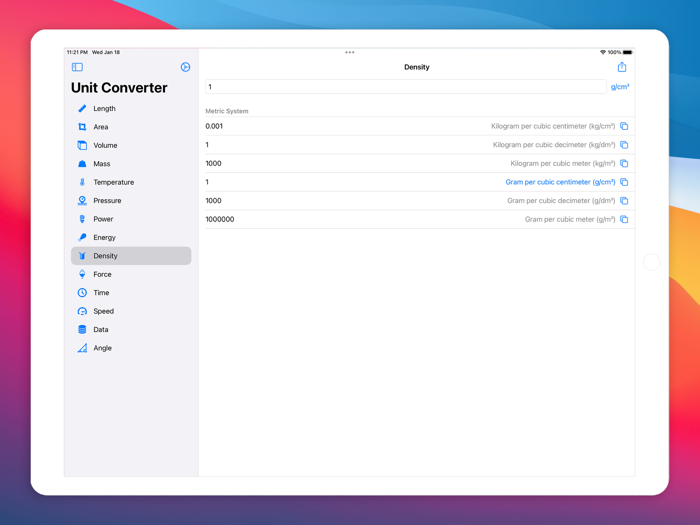Click the Temperature thermometer icon

click(82, 182)
